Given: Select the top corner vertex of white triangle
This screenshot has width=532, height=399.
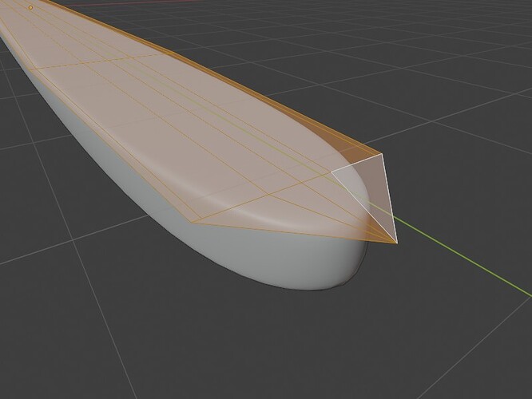Looking at the screenshot, I should [383, 154].
